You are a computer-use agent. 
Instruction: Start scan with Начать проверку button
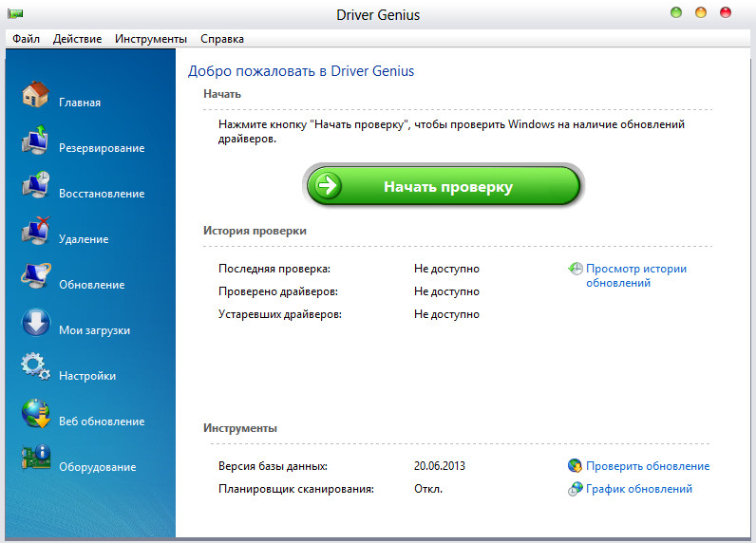[x=444, y=186]
